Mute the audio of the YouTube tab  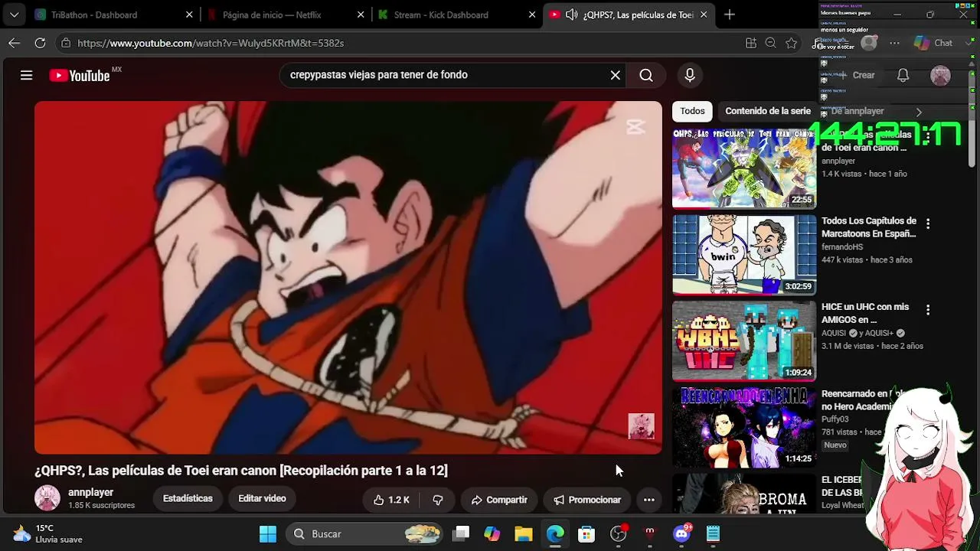[x=571, y=15]
